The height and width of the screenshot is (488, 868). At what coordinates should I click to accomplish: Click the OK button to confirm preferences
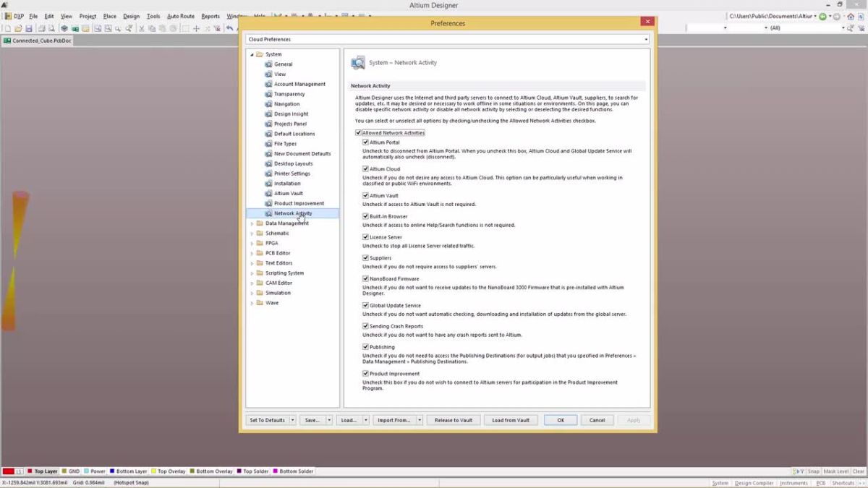pyautogui.click(x=560, y=419)
